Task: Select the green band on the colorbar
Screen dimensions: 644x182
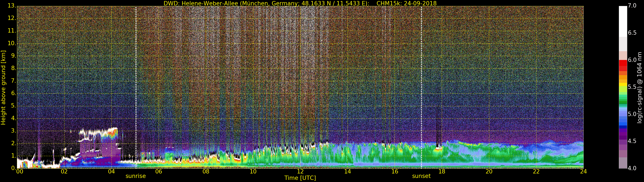Action: coord(623,101)
